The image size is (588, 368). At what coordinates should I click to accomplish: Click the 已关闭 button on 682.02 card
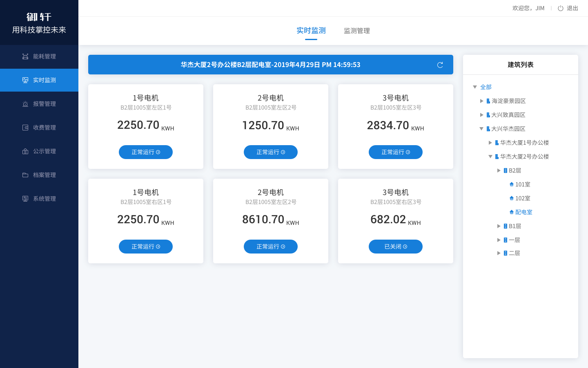395,247
